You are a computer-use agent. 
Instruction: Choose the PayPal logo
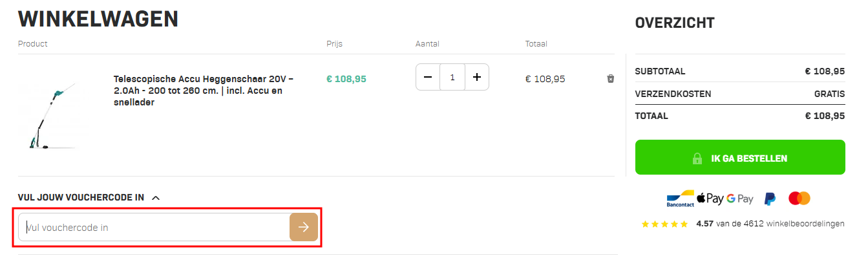pos(770,199)
